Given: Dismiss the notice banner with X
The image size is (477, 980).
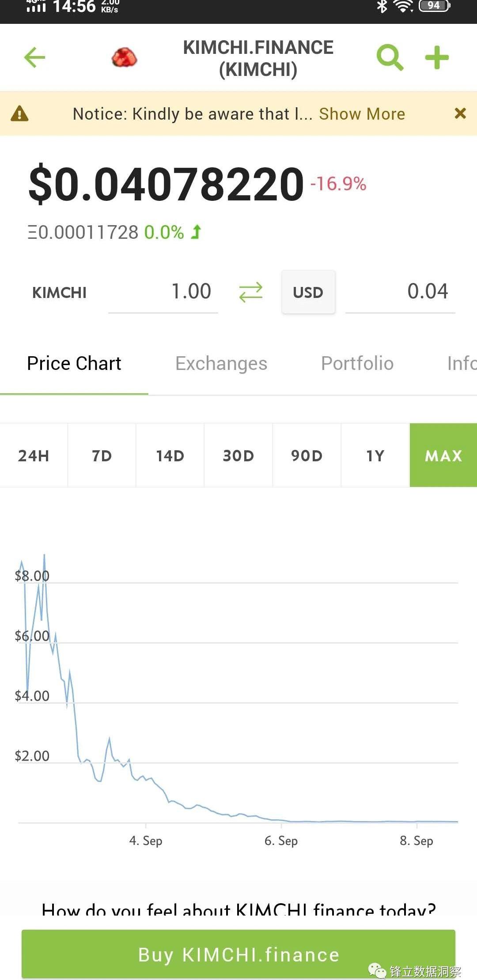Looking at the screenshot, I should [460, 113].
